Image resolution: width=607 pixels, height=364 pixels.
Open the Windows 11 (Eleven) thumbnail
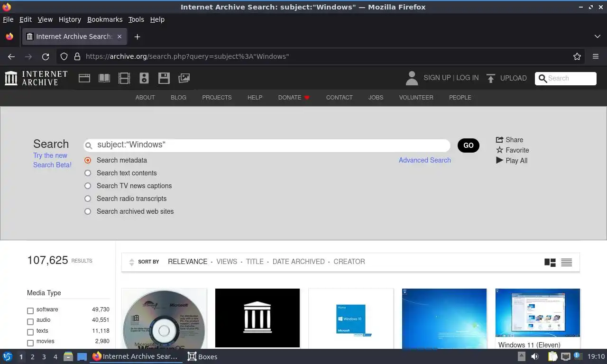[538, 313]
